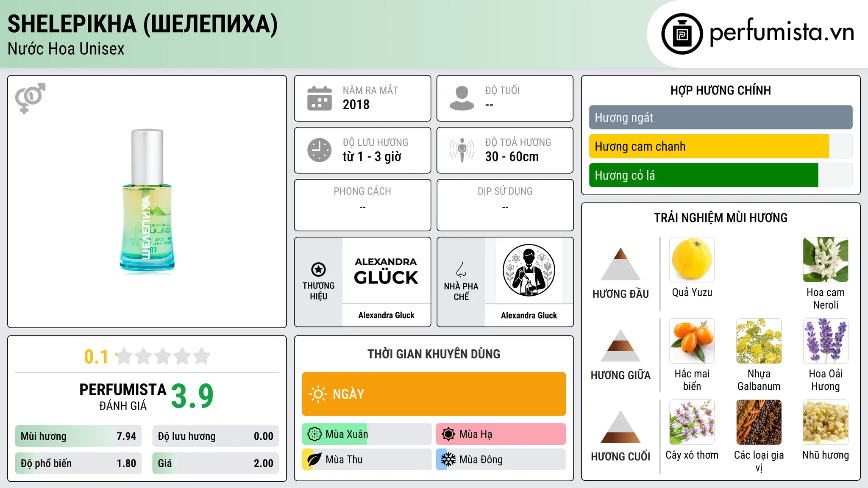This screenshot has height=488, width=868.
Task: Click the calendar icon beside Năm ra mắt
Action: tap(320, 98)
